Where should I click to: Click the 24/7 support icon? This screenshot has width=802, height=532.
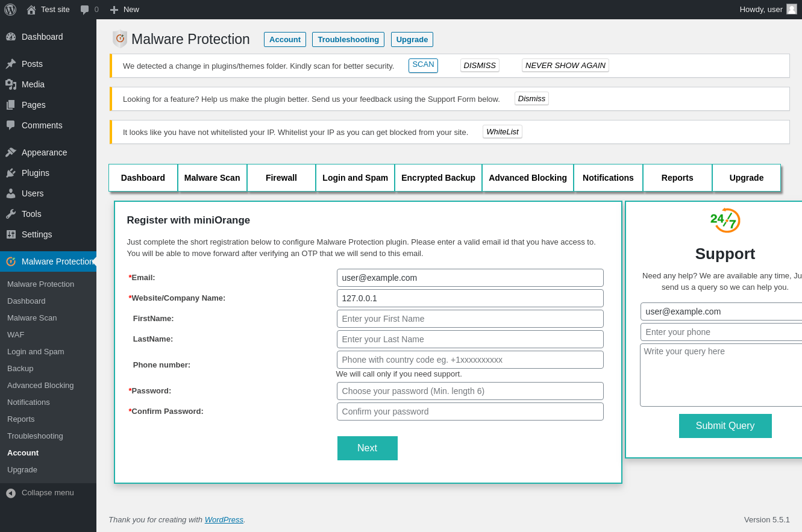coord(725,221)
